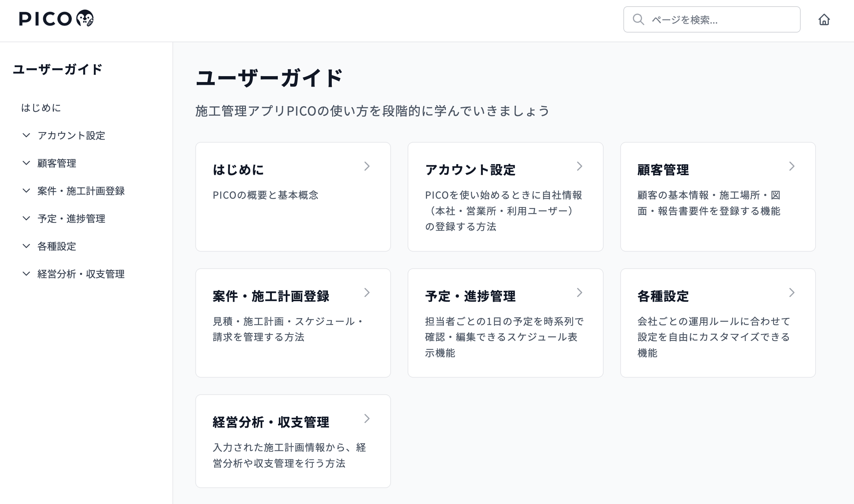Select 予定・進捗管理 sidebar label
854x504 pixels.
click(71, 218)
